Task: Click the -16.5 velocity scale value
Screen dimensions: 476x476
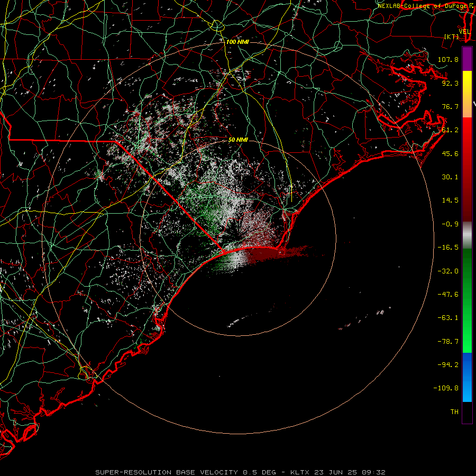Action: click(448, 248)
